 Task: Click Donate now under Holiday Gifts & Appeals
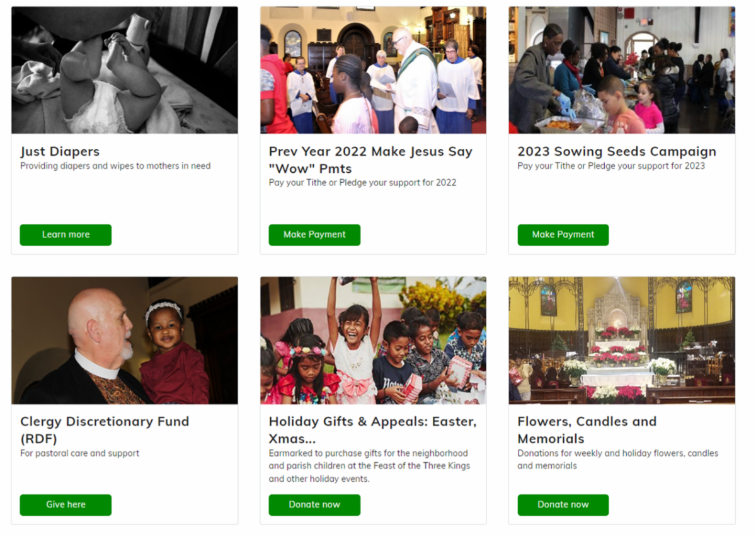click(314, 504)
